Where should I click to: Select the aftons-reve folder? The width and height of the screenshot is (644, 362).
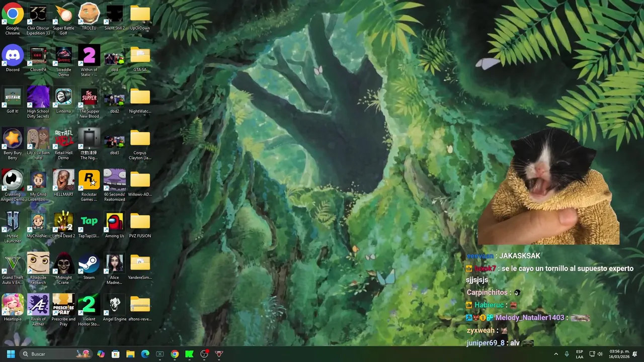(140, 308)
